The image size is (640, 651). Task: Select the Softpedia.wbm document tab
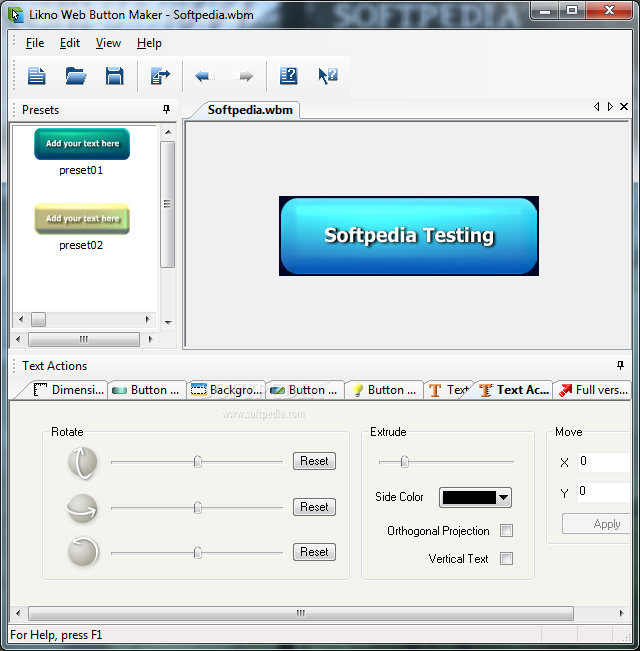250,110
